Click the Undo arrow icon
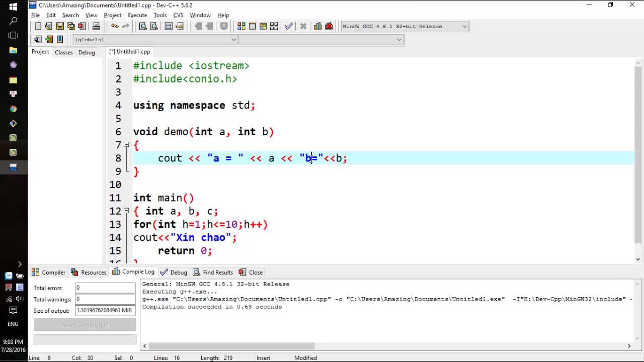The width and height of the screenshot is (644, 362). 115,27
